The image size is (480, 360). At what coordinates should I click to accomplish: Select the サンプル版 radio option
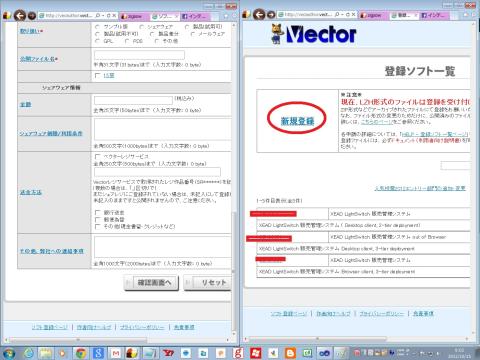tap(97, 26)
